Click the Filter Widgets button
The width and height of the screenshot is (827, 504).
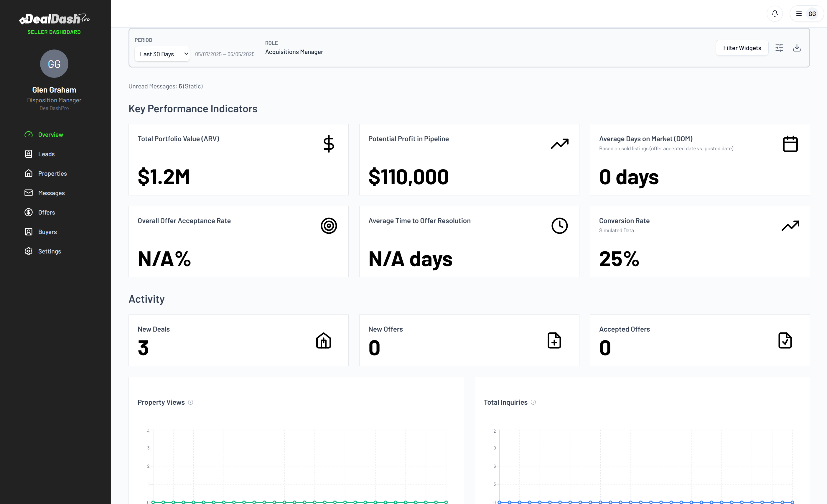coord(742,48)
